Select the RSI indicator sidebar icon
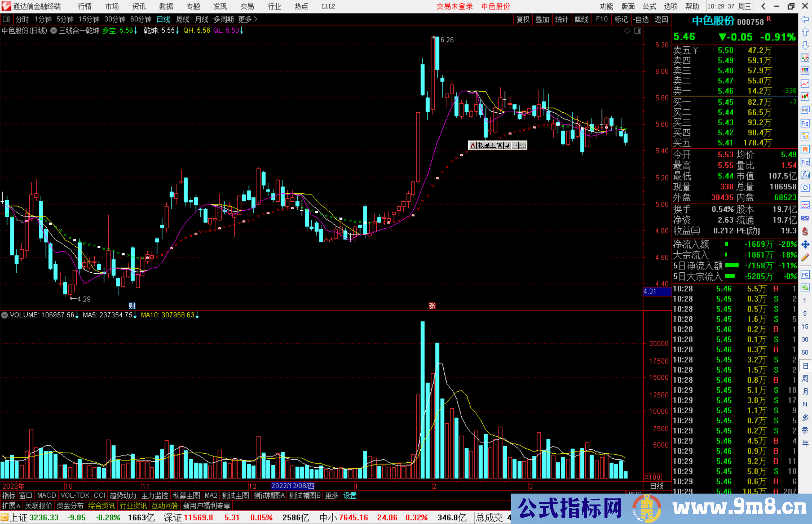The height and width of the screenshot is (524, 812). point(805,218)
